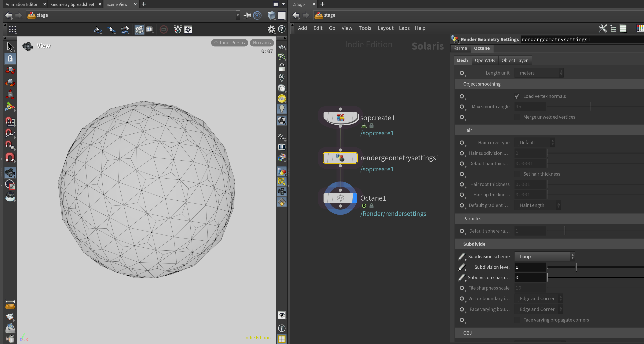
Task: Open viewport help question mark icon
Action: tap(282, 29)
